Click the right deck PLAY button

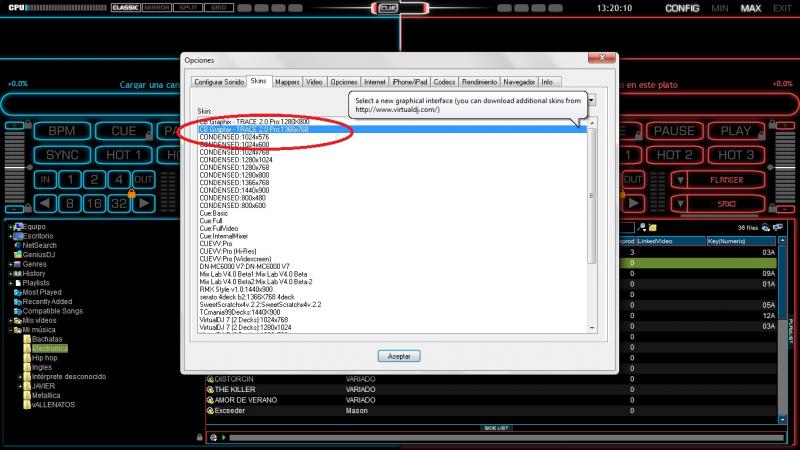736,131
